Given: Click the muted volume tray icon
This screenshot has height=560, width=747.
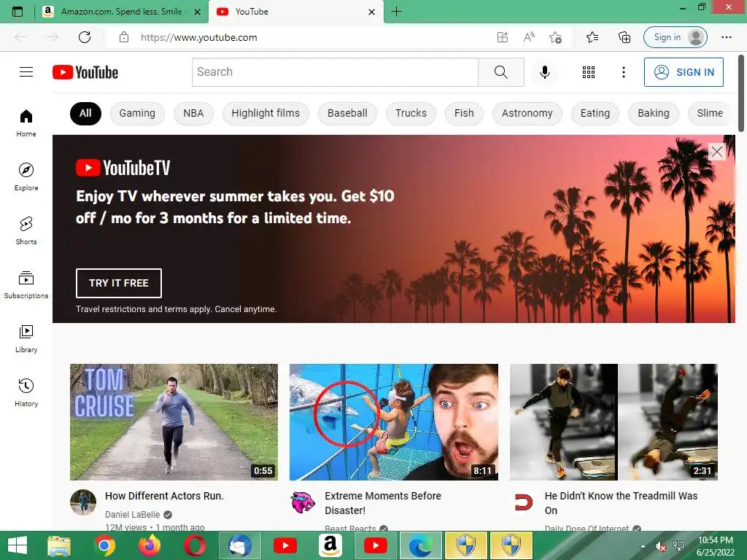Looking at the screenshot, I should point(661,547).
